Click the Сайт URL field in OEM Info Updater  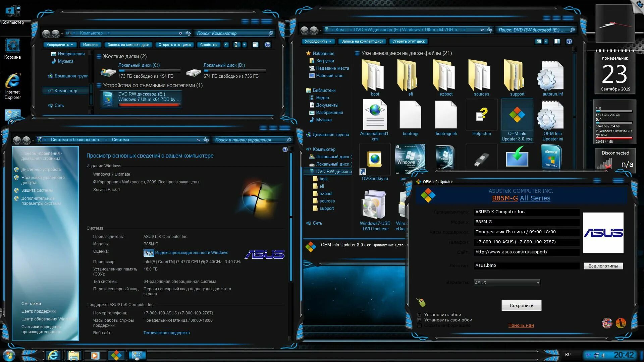(x=527, y=252)
